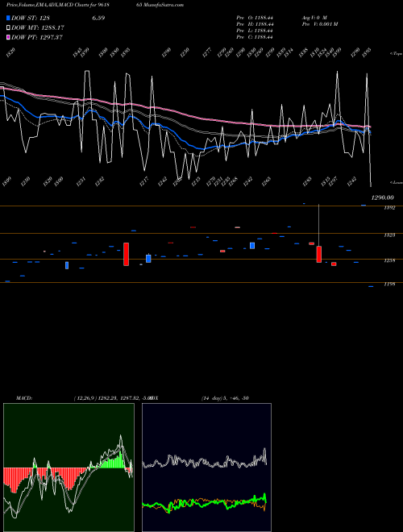Screen dimensions: 403x532
Task: Click the 1323 price level label
Action: point(389,235)
